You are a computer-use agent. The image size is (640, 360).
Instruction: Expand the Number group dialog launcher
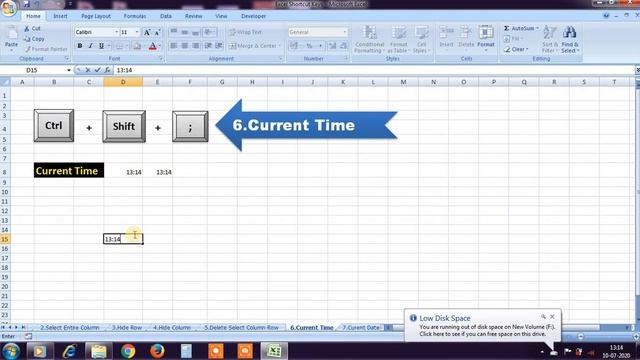coord(346,59)
